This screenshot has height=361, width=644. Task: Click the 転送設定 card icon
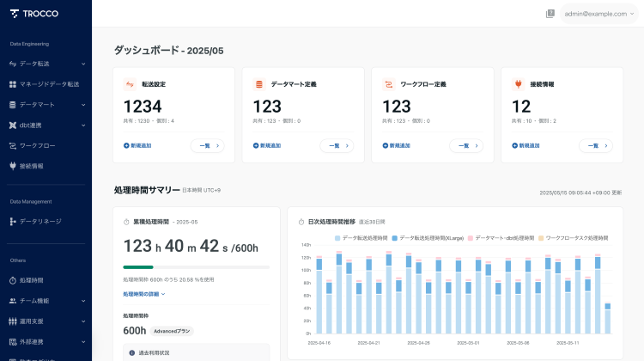tap(130, 84)
